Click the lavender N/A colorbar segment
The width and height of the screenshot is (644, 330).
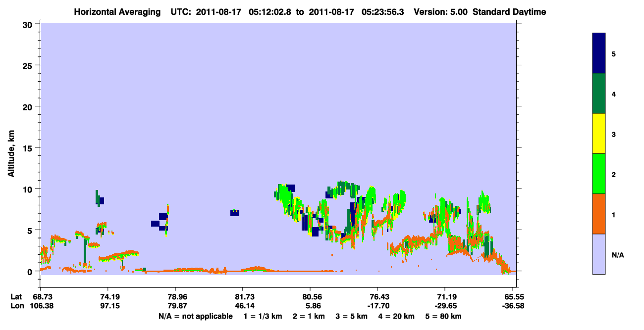click(599, 254)
